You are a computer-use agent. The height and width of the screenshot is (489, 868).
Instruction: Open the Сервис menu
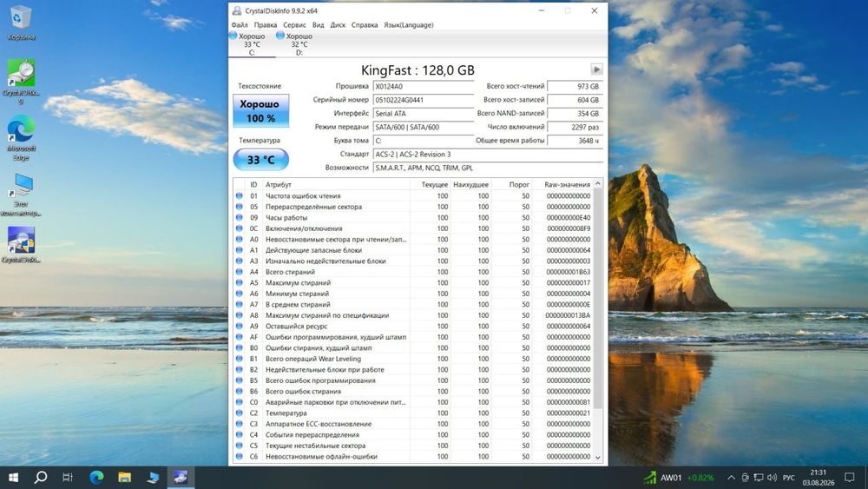click(x=294, y=25)
